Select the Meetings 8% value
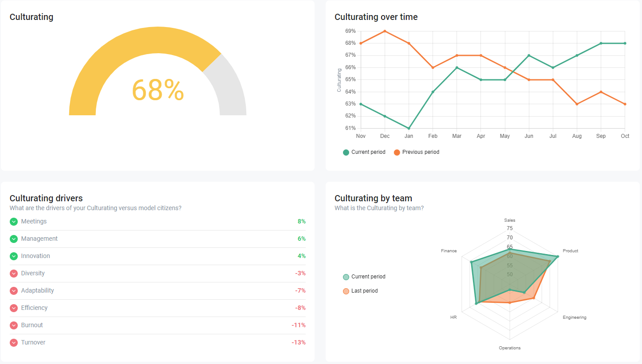 click(x=302, y=222)
